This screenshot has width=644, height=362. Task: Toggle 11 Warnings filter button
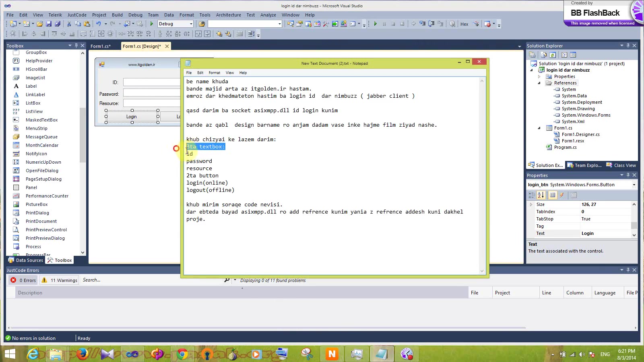[60, 280]
